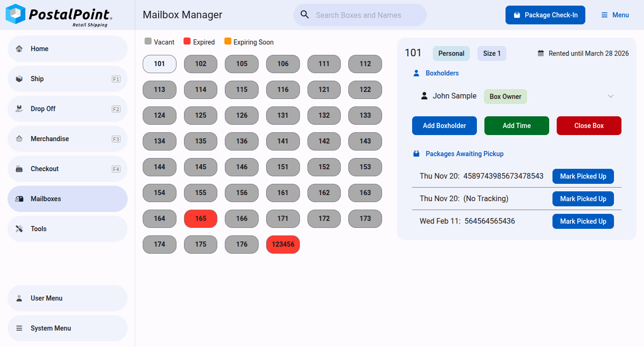Mark package 564564565436 as picked up
644x347 pixels.
583,221
